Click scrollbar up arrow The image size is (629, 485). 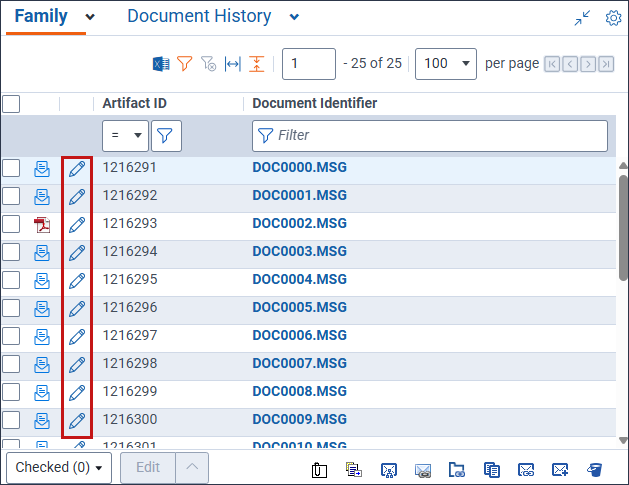(x=623, y=166)
